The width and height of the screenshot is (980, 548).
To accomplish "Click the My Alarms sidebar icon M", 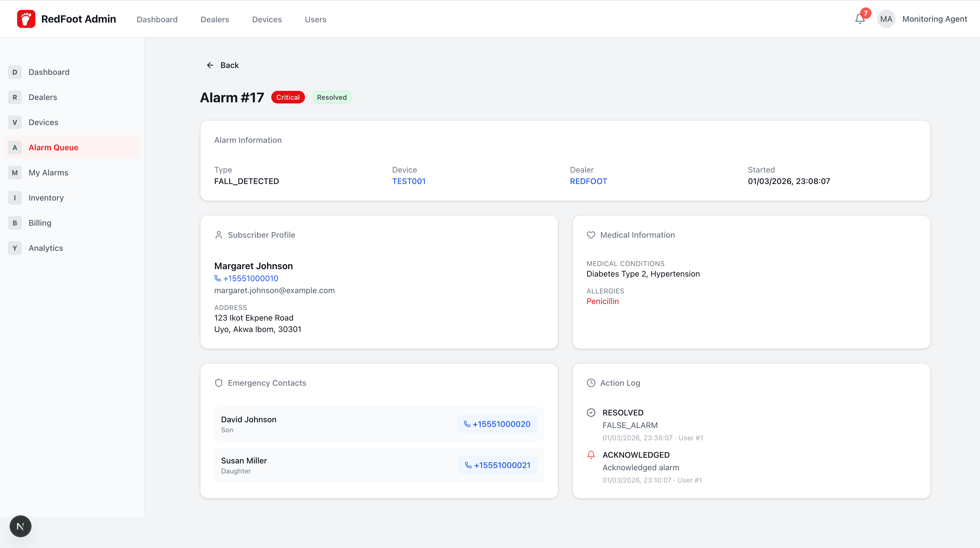I will click(15, 172).
